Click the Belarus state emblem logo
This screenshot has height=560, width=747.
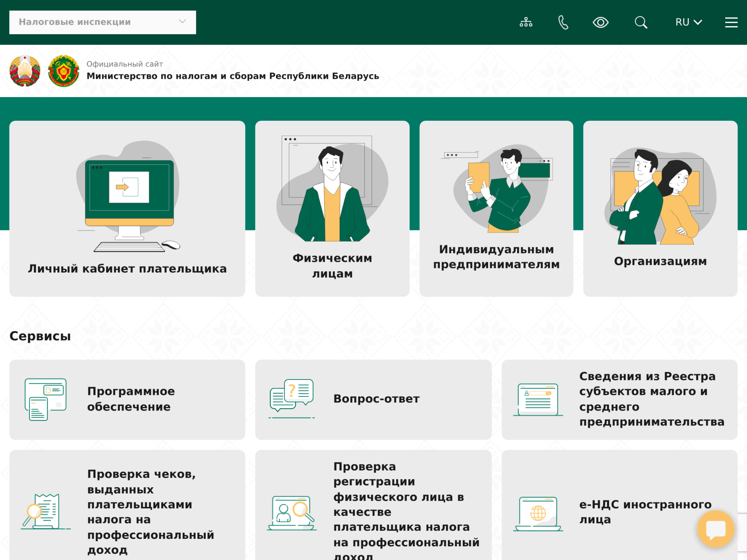coord(25,71)
